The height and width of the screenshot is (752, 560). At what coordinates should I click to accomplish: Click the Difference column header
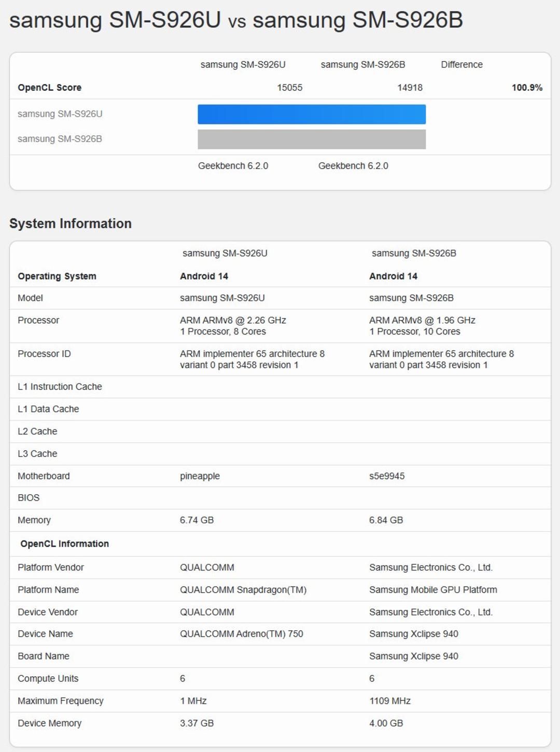(461, 64)
